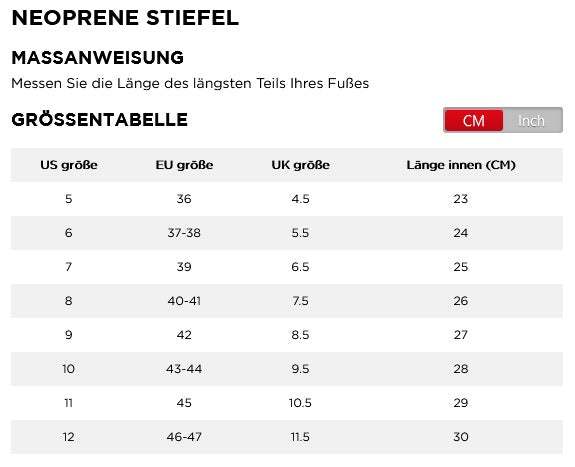
Task: Select EU size 46-47 cell
Action: click(x=184, y=437)
